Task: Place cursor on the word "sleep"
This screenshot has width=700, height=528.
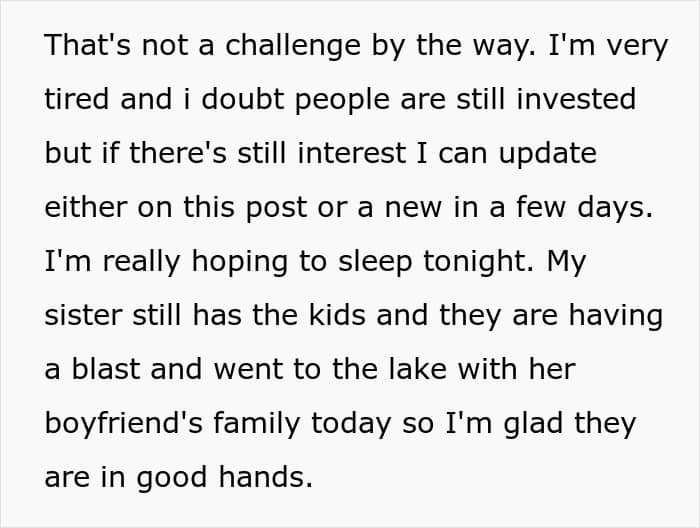Action: tap(375, 262)
